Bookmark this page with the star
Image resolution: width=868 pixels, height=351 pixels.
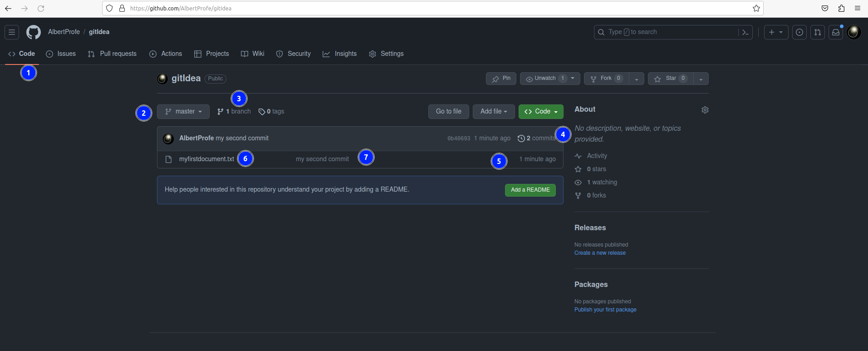(756, 8)
